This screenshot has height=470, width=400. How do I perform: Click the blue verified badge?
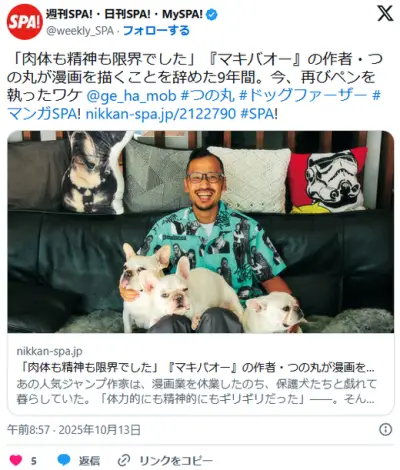click(x=212, y=14)
